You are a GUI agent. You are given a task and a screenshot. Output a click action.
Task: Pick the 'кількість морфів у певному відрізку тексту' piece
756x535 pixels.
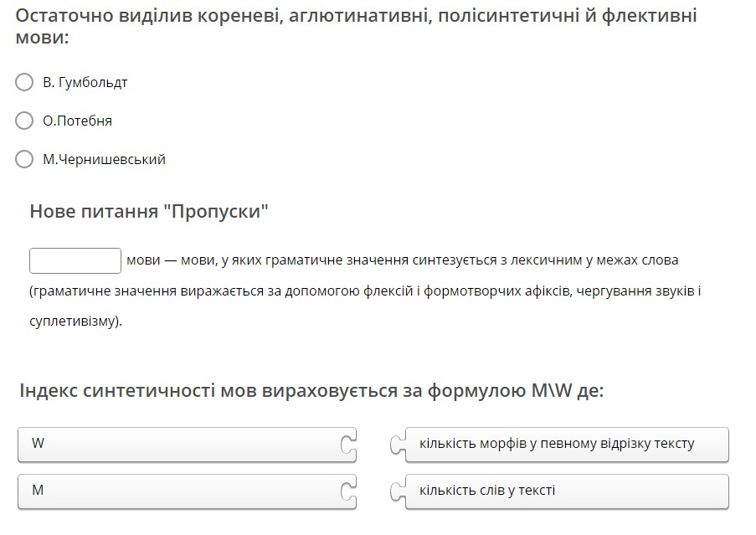567,445
